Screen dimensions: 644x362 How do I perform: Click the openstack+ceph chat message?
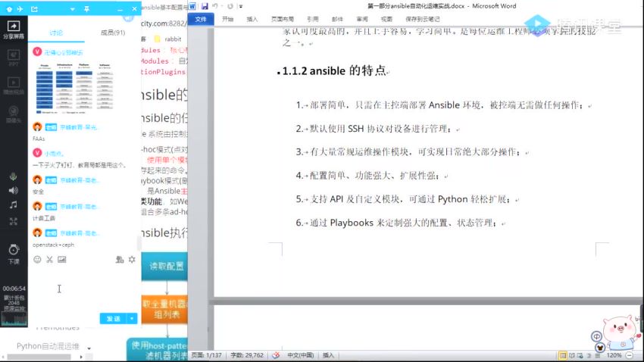pos(53,245)
